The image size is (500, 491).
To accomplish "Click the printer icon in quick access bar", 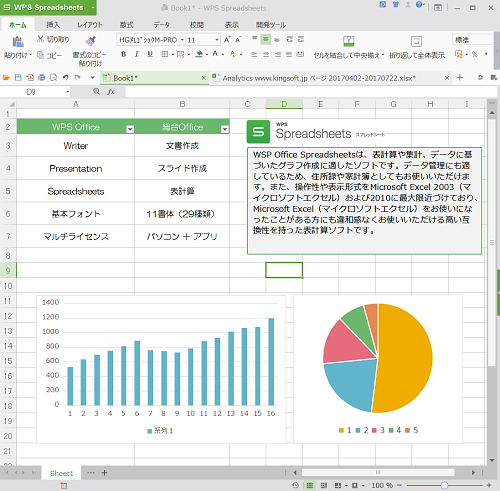I will click(x=42, y=78).
